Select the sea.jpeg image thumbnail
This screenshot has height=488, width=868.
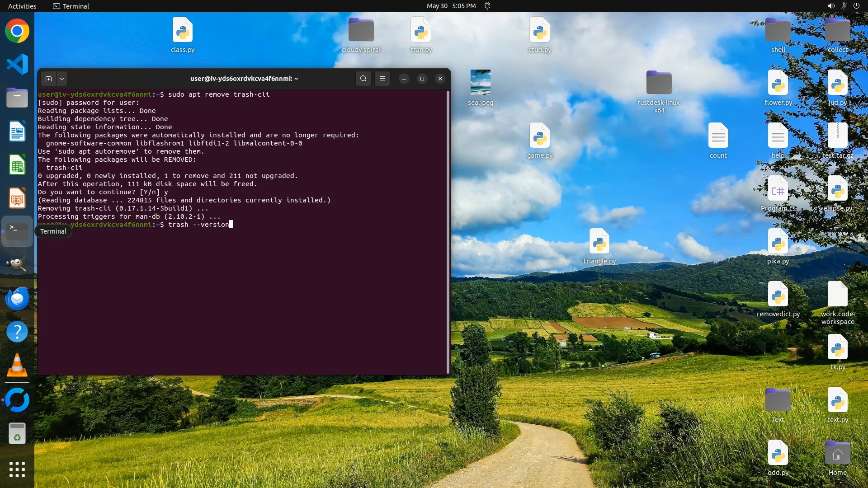tap(480, 82)
